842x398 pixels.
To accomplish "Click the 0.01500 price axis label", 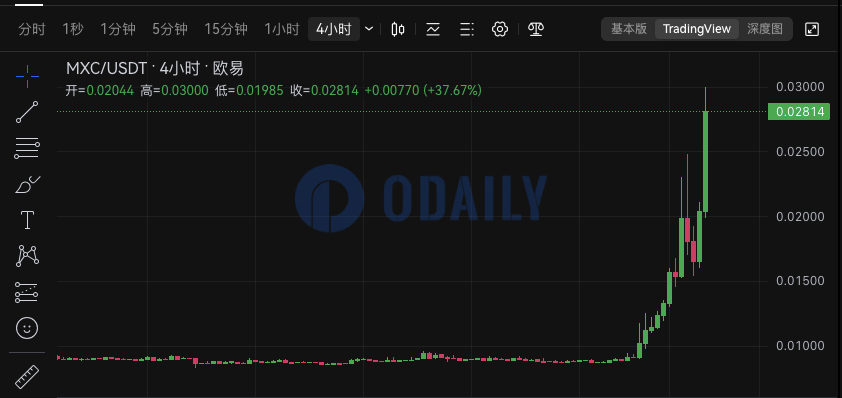I will (800, 281).
